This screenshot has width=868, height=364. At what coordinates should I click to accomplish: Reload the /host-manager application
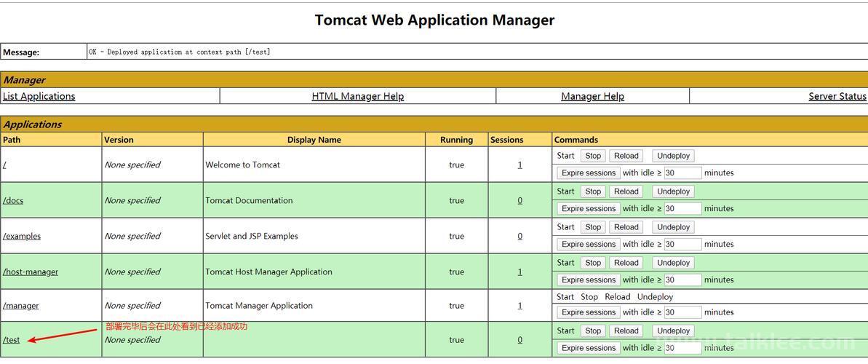(626, 263)
